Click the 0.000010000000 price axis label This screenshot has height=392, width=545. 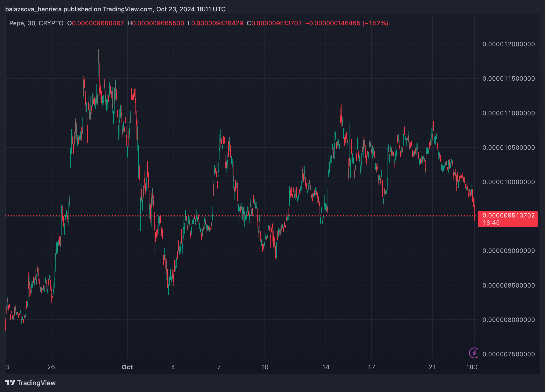tap(509, 182)
